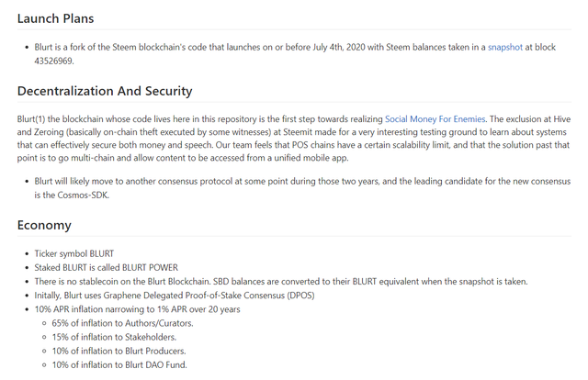
Task: Click '65% of inflation to Authors/Curators'
Action: coord(122,323)
